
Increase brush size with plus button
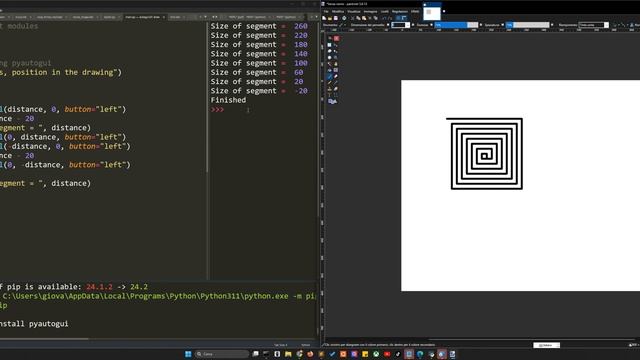coord(413,25)
